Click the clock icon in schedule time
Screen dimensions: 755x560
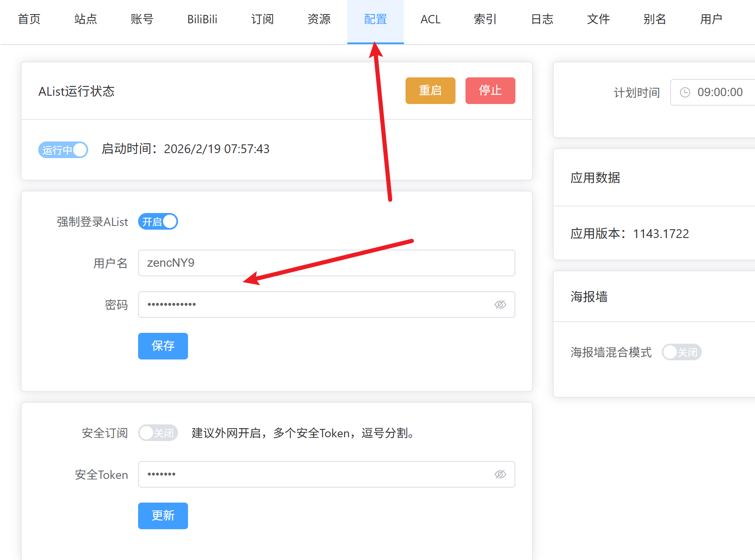[685, 92]
